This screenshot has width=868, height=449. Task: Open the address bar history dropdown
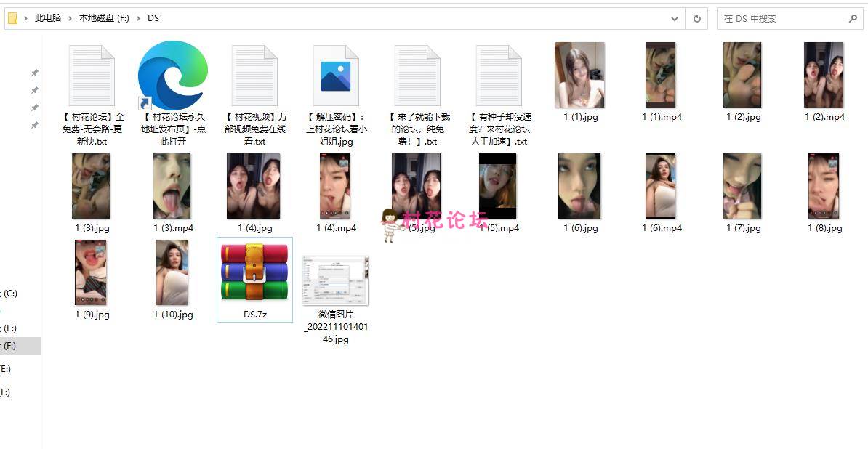pyautogui.click(x=675, y=19)
